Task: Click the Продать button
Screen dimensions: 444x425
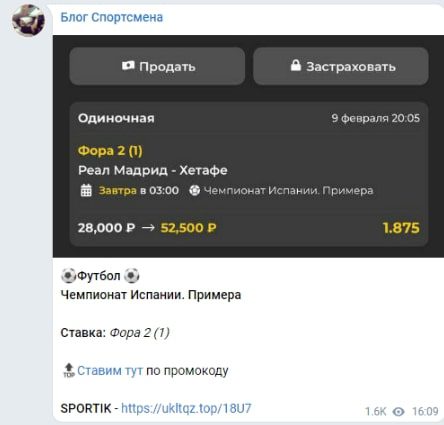Action: point(157,66)
